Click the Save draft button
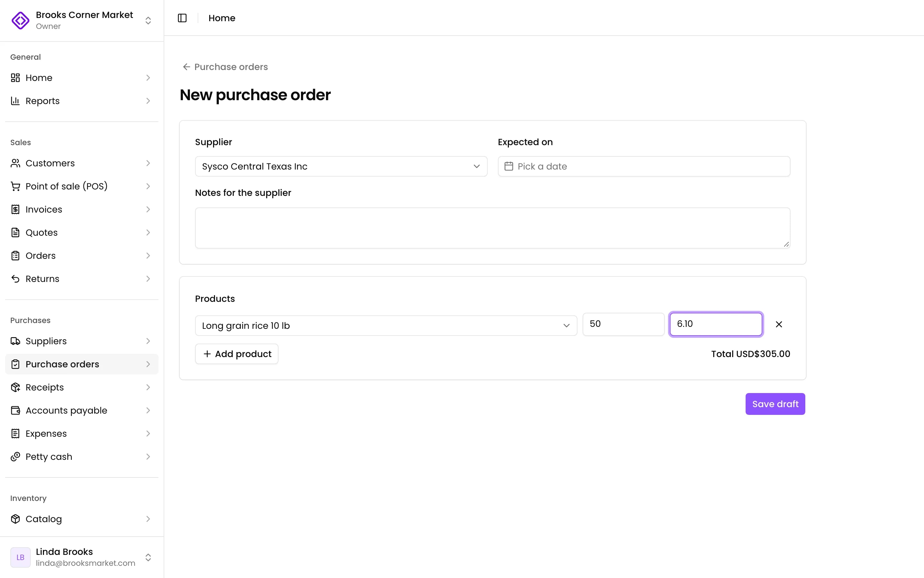 click(775, 404)
